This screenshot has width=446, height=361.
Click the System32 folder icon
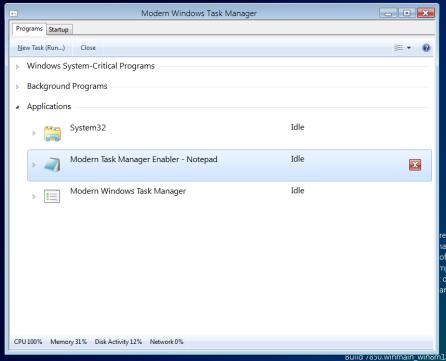(52, 133)
